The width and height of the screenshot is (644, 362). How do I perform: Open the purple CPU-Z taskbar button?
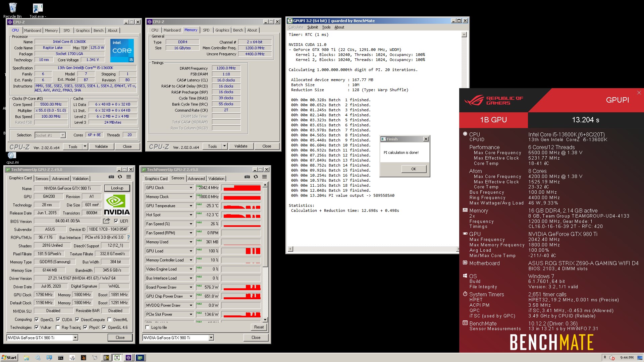[x=128, y=358]
